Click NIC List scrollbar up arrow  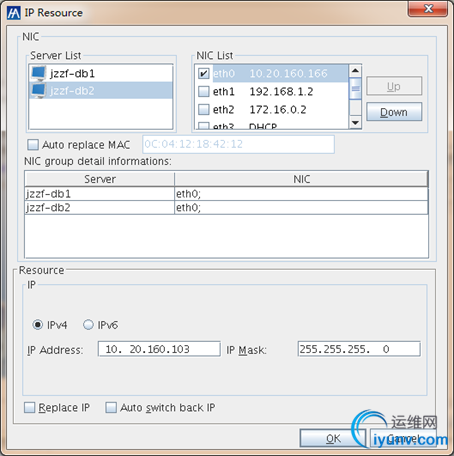coord(355,71)
